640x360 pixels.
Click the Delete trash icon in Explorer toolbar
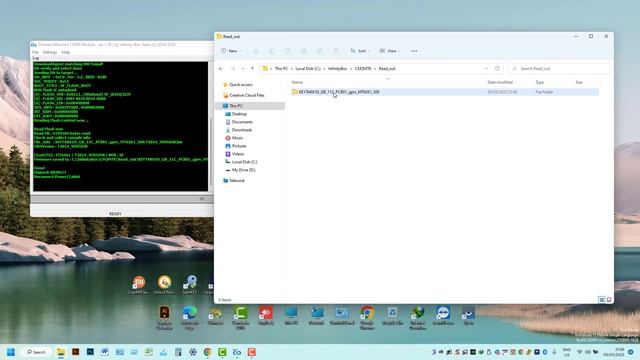(x=336, y=51)
